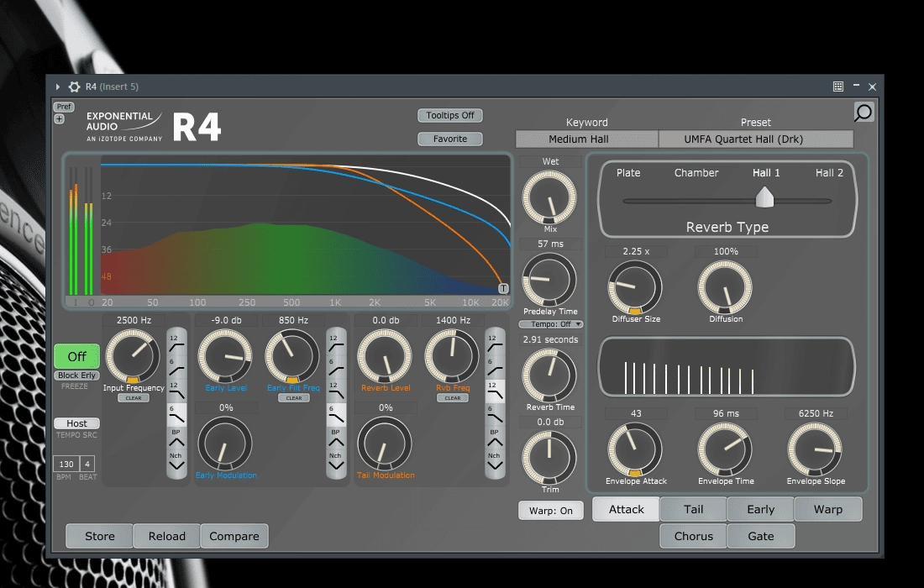Select 6 dB high-pass for Early Filt Freq
The width and height of the screenshot is (924, 588).
(336, 367)
